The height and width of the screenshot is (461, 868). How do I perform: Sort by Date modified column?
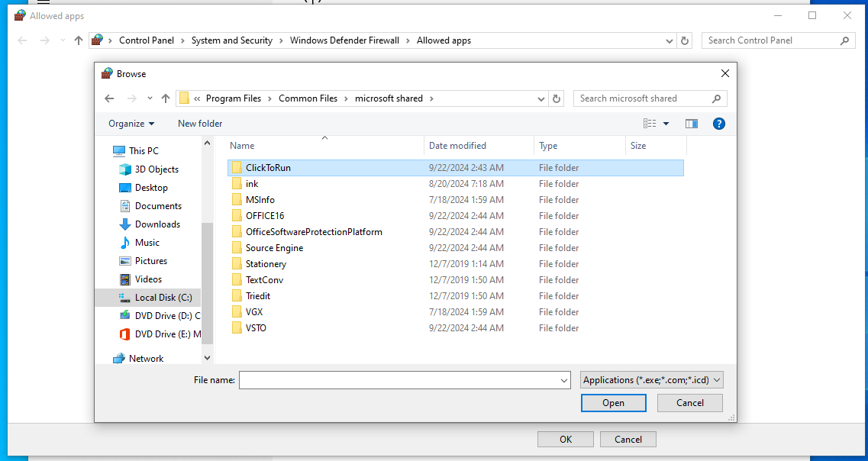pyautogui.click(x=457, y=146)
